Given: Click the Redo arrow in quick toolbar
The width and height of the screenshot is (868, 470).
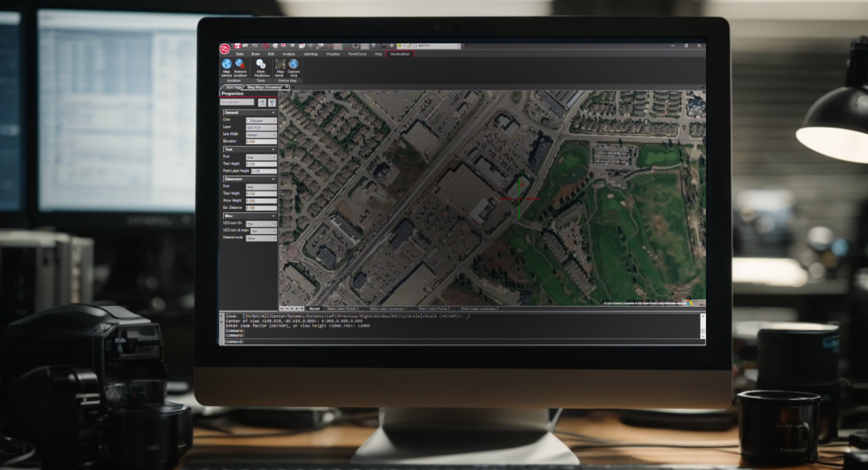Looking at the screenshot, I should pos(255,46).
